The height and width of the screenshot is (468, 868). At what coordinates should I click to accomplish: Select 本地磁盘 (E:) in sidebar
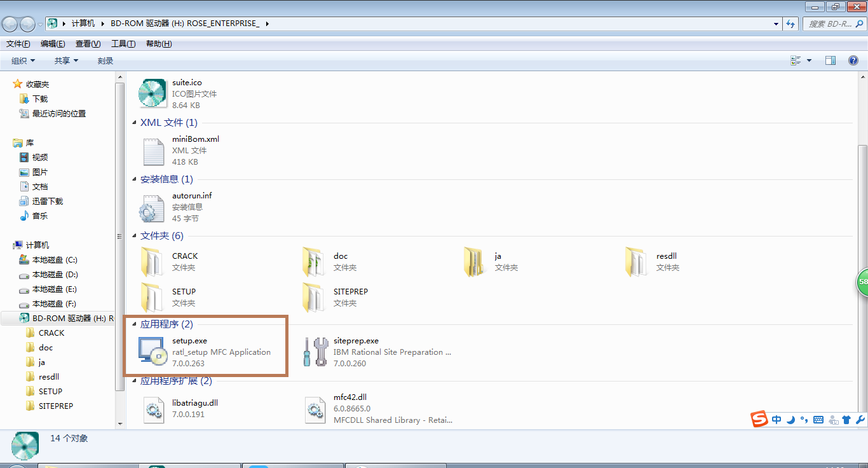(55, 289)
